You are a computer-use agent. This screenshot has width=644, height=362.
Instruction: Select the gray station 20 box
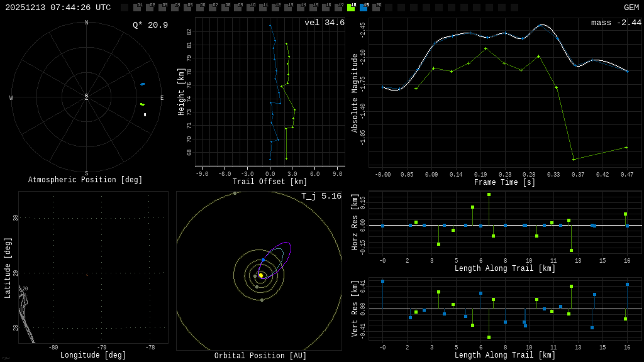click(376, 8)
